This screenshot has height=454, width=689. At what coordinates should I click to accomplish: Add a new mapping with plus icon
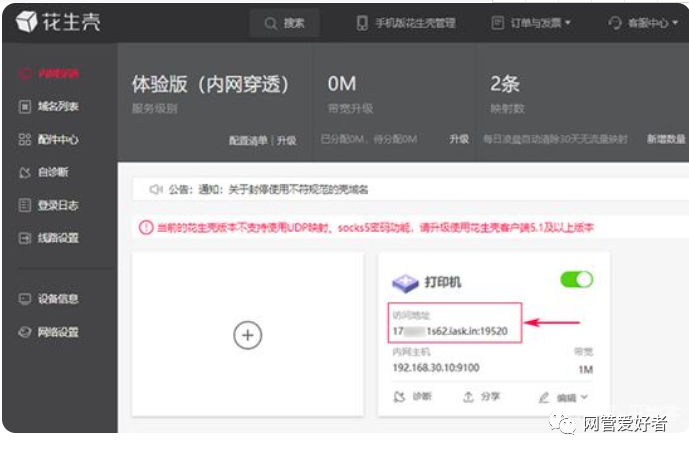coord(248,335)
